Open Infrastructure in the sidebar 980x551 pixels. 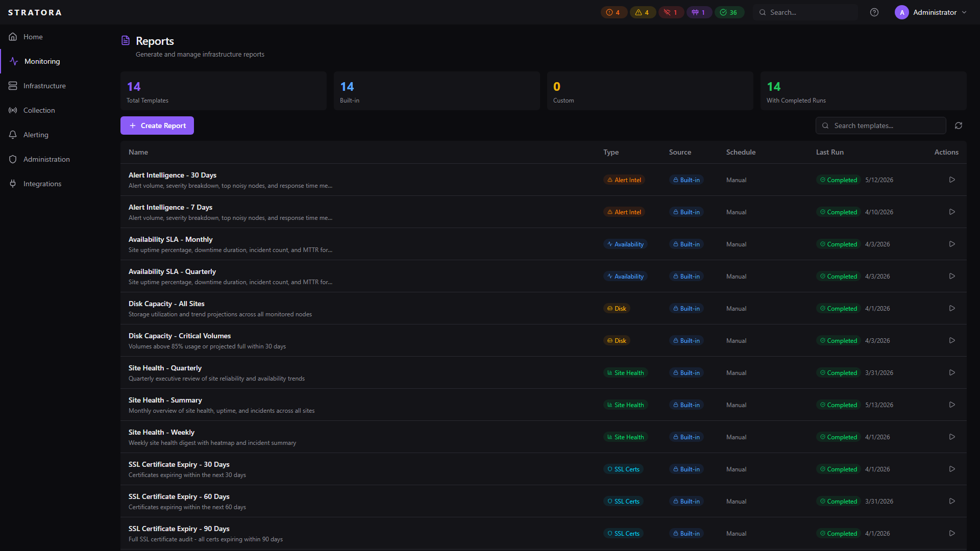tap(56, 86)
